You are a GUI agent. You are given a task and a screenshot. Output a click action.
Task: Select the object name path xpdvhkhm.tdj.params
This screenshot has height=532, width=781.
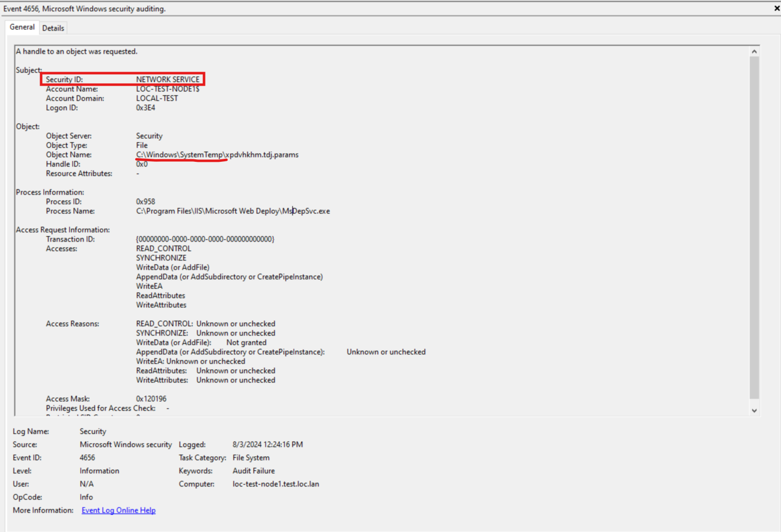tap(217, 155)
